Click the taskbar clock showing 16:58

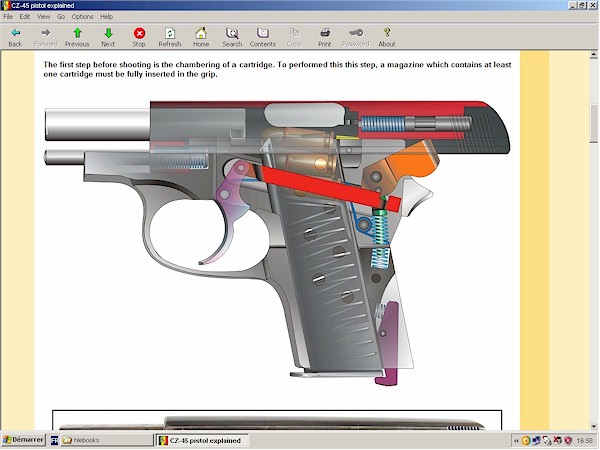point(584,441)
